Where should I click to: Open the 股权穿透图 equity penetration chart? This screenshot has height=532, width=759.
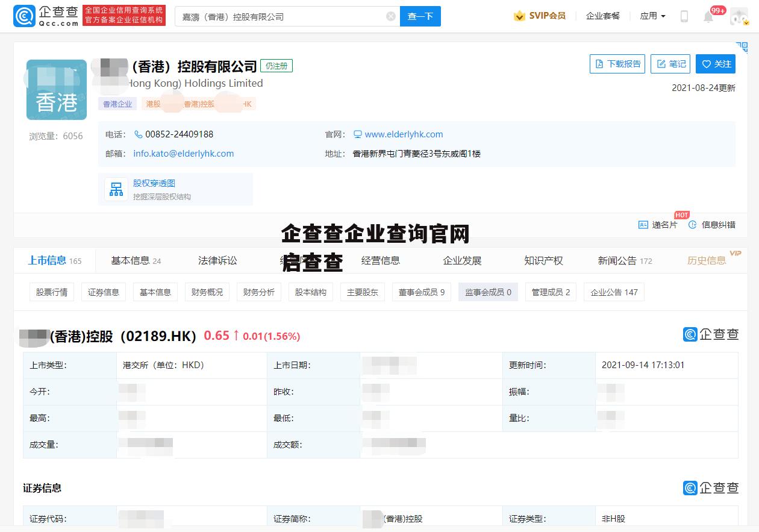coord(154,184)
